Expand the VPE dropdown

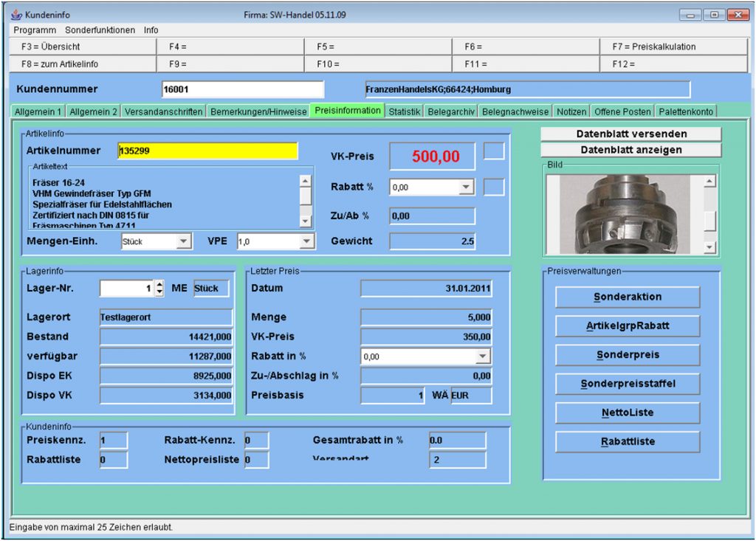[306, 241]
